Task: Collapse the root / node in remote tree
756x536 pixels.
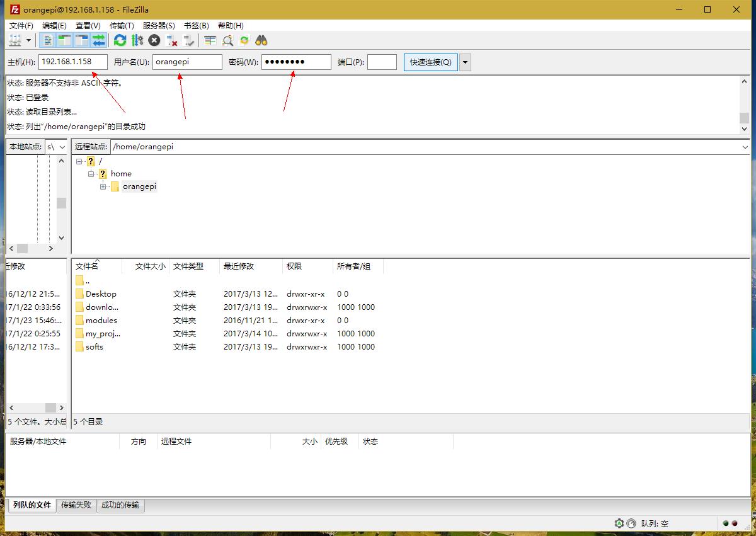Action: pyautogui.click(x=79, y=161)
